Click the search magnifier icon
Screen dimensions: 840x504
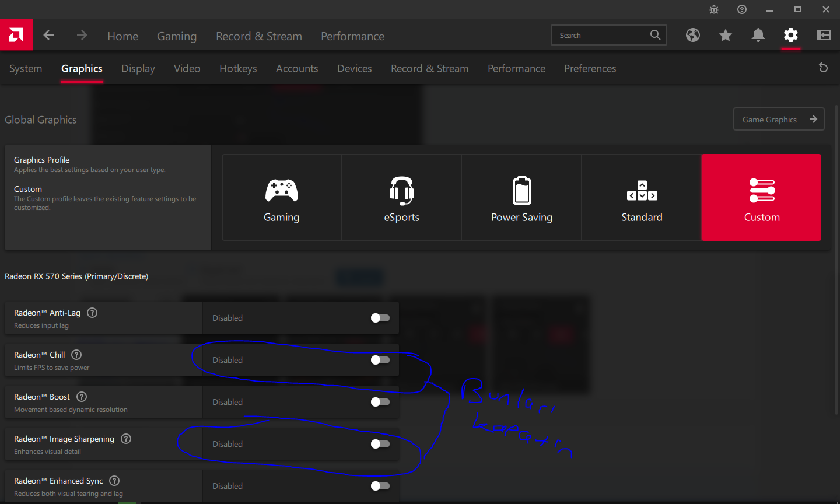[x=656, y=35]
